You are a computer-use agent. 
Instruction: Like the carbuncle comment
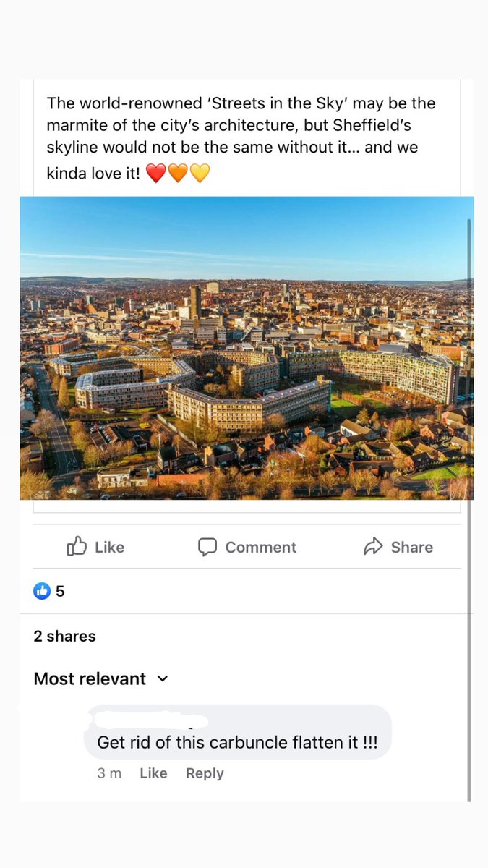click(153, 773)
